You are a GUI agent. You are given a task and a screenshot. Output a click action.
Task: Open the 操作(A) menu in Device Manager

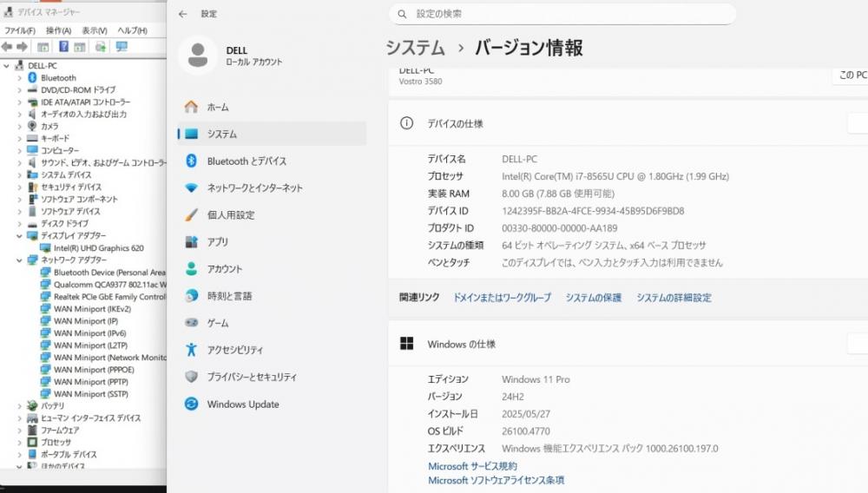(58, 30)
